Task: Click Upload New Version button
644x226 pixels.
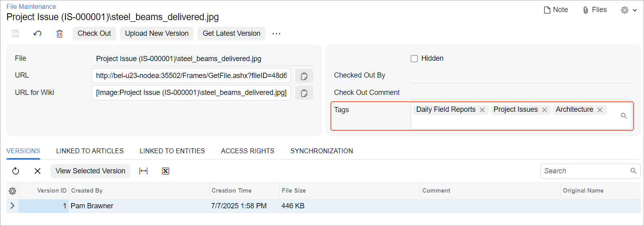Action: tap(157, 33)
